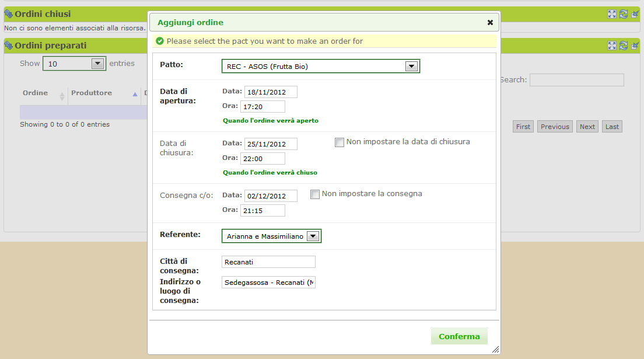Click collapse arrow icon on Ordini preparati panel
The width and height of the screenshot is (644, 359).
pyautogui.click(x=635, y=46)
